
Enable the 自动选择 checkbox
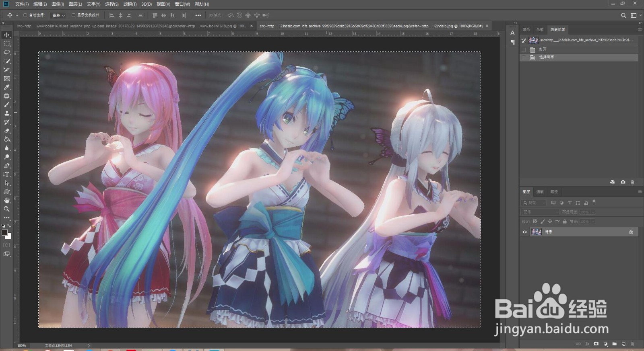point(25,15)
